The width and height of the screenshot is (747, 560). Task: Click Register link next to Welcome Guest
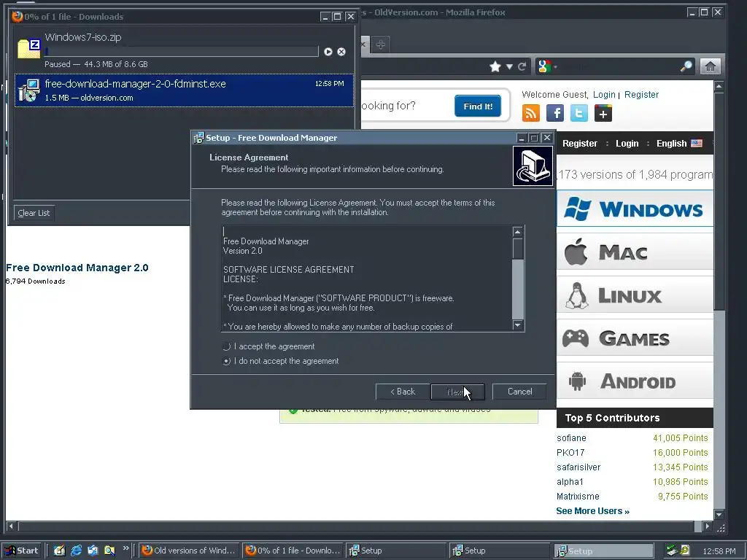(x=641, y=94)
